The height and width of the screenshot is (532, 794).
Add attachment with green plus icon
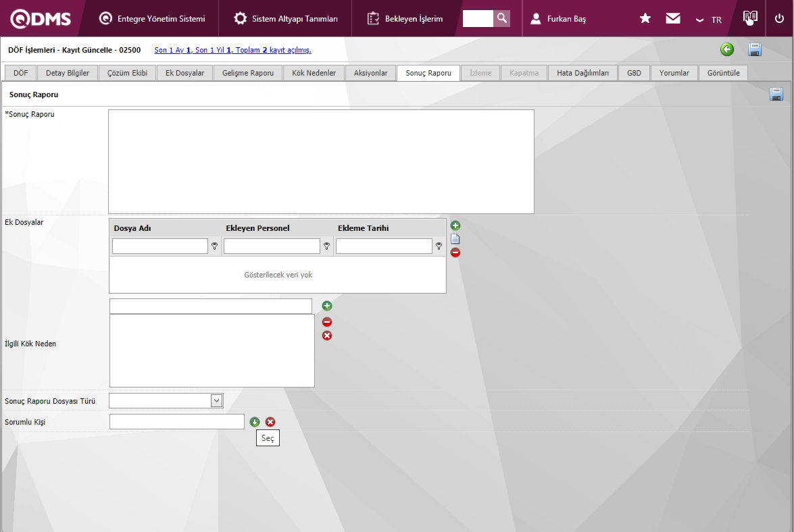(455, 225)
